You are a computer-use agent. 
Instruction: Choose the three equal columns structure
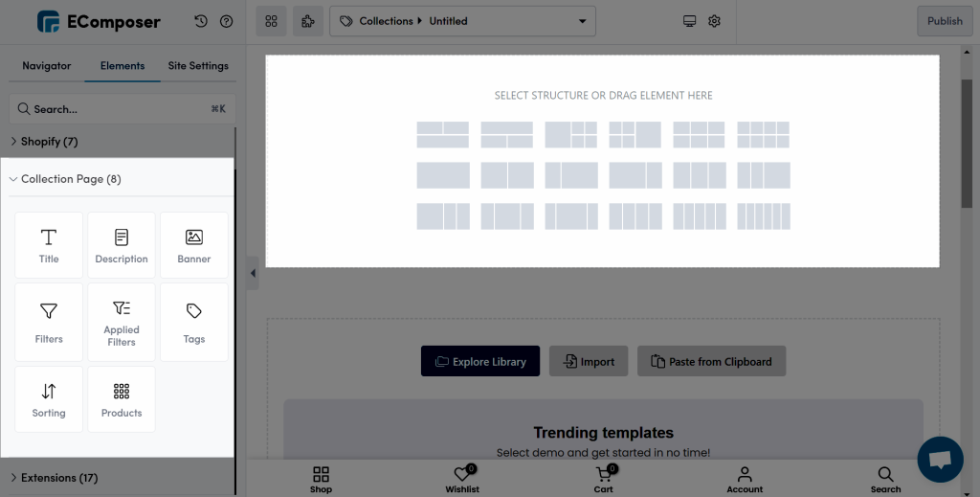(700, 175)
